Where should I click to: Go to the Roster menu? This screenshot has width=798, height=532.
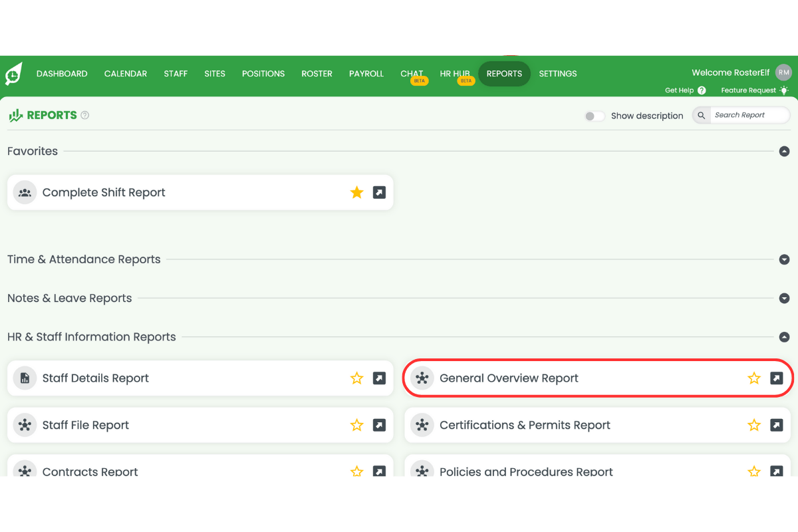pyautogui.click(x=317, y=74)
